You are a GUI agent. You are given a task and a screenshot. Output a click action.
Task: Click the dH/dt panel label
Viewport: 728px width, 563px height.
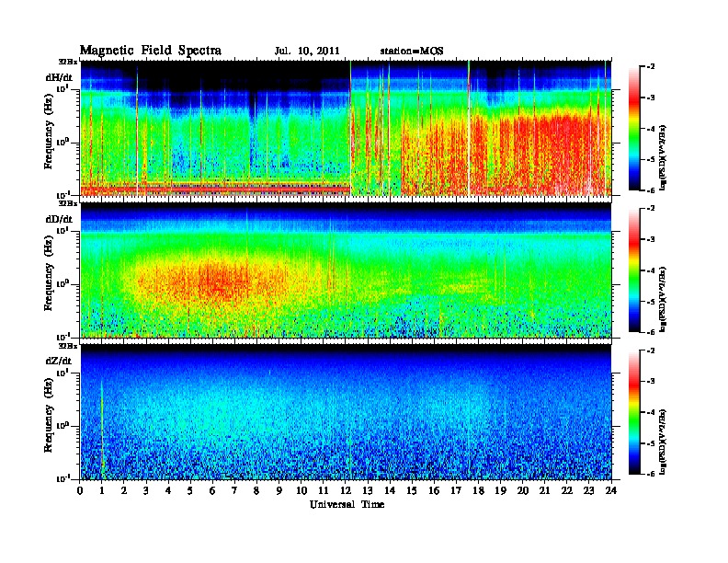pos(59,78)
